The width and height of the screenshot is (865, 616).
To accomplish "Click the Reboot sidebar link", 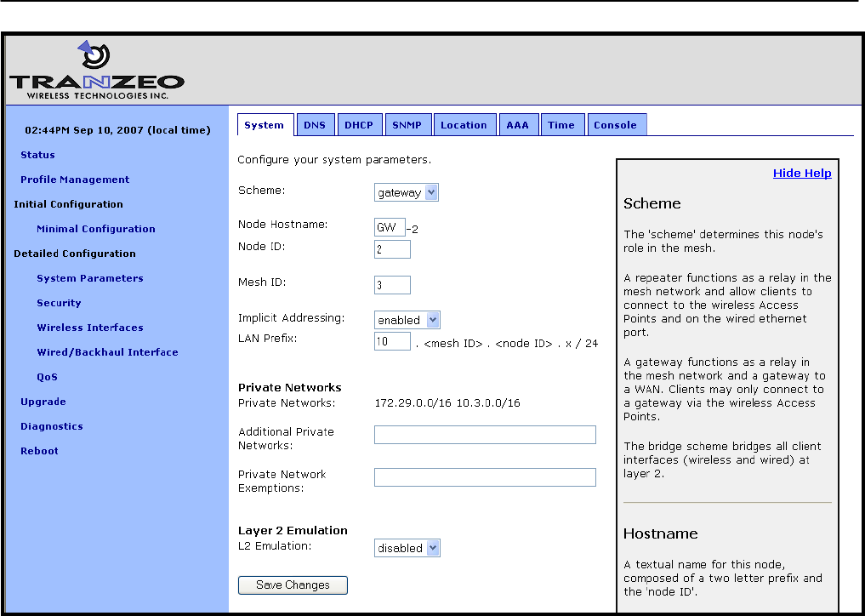I will [x=39, y=451].
